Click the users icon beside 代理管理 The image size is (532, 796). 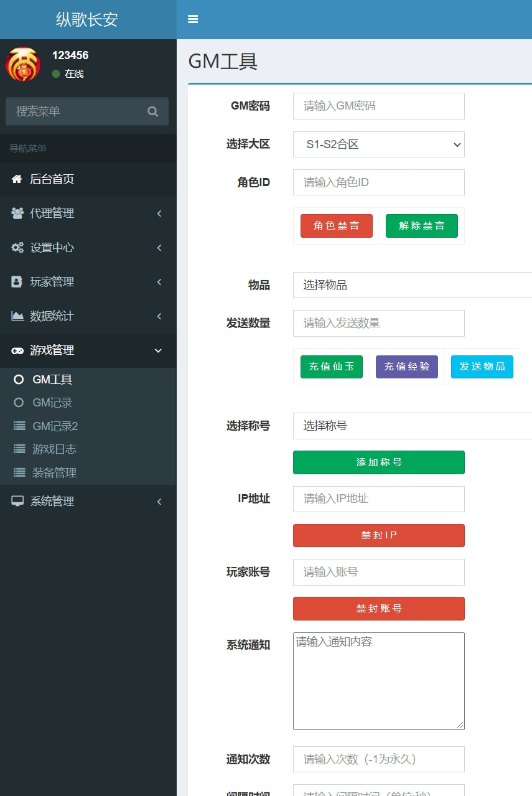[16, 213]
